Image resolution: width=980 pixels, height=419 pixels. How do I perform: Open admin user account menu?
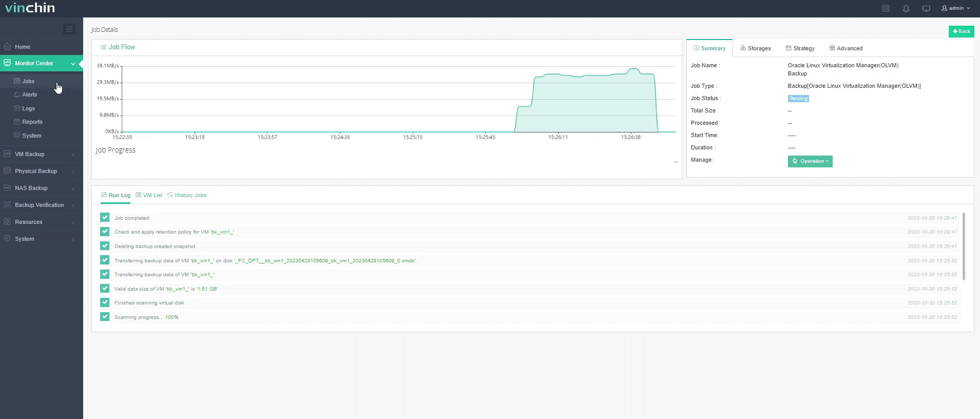956,8
